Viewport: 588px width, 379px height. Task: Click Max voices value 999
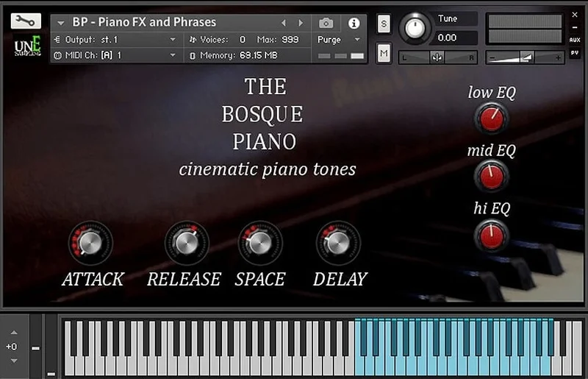coord(290,40)
